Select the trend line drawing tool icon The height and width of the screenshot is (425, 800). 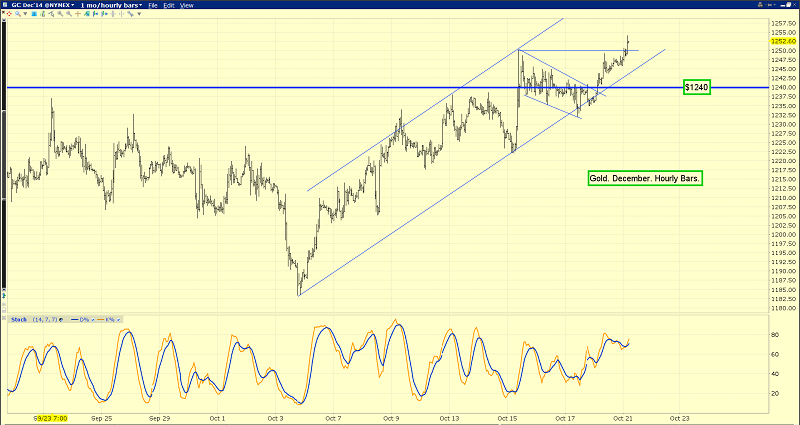click(51, 14)
